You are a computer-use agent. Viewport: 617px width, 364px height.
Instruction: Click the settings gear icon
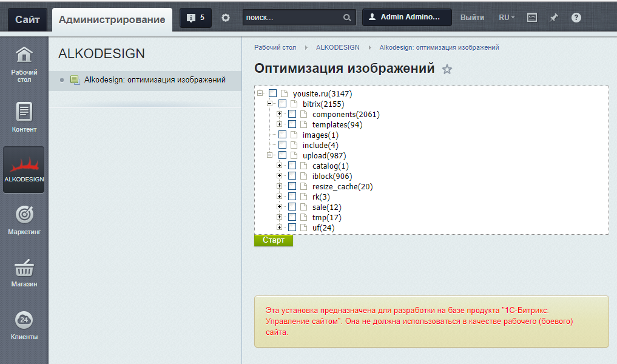226,18
